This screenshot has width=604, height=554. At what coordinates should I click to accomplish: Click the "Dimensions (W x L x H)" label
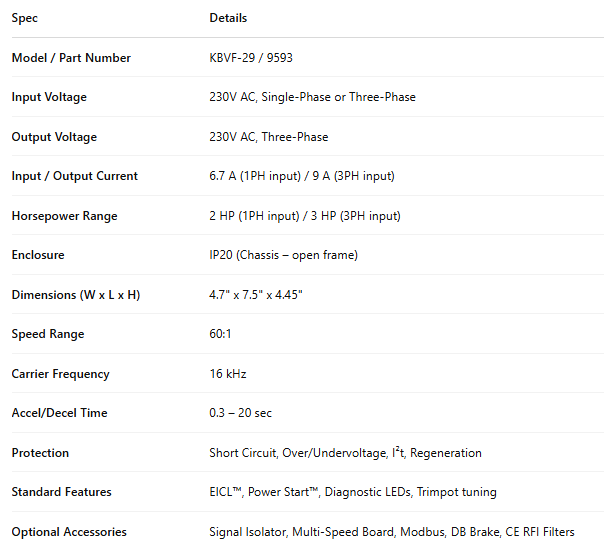pyautogui.click(x=76, y=295)
